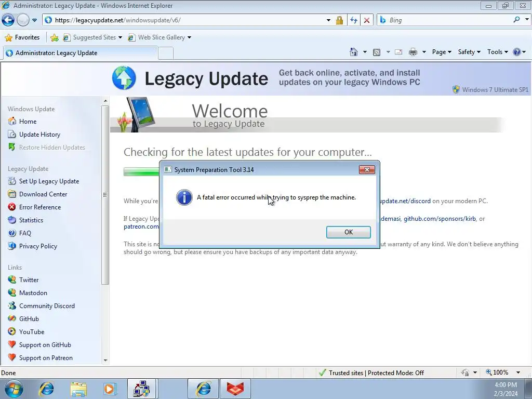Click the Legacy Update globe logo
Viewport: 532px width, 399px height.
coord(124,78)
